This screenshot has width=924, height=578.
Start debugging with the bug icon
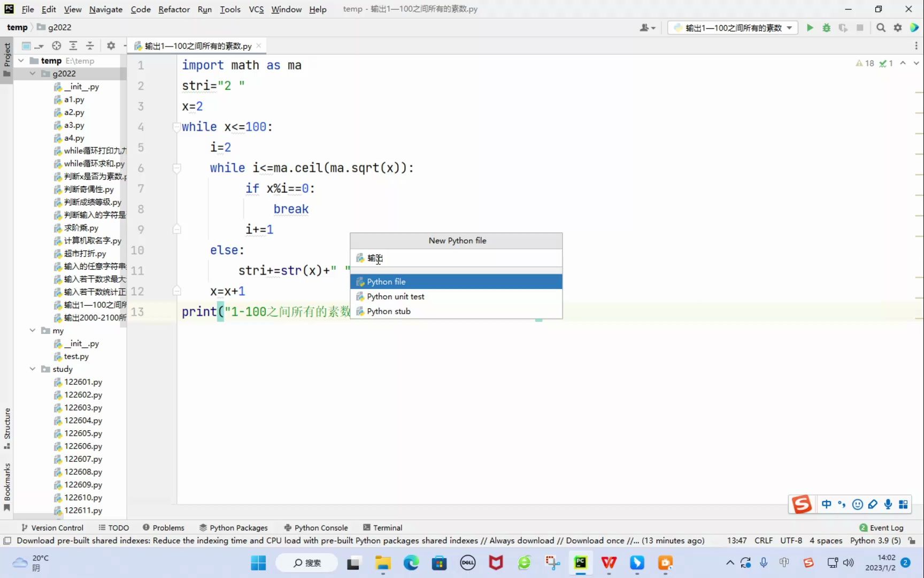point(826,28)
